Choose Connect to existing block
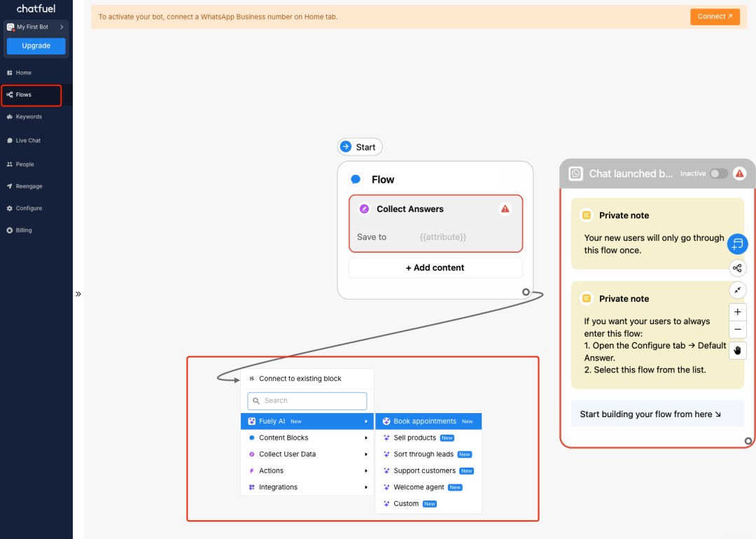The height and width of the screenshot is (539, 756). [x=307, y=379]
